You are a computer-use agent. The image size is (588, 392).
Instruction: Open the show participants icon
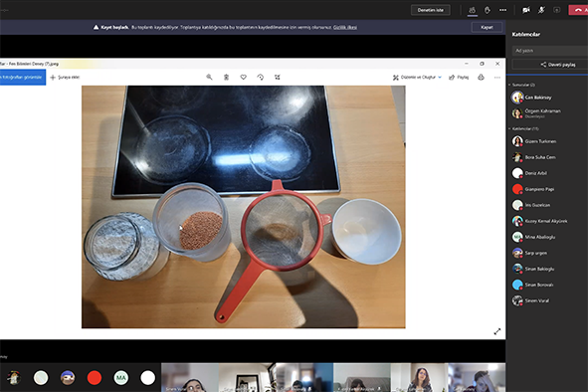click(473, 10)
